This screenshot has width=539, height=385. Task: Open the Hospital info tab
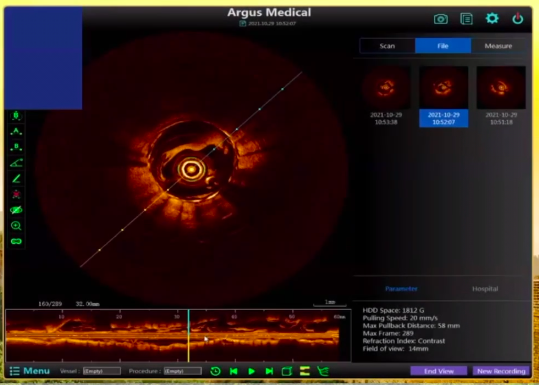[x=485, y=289]
